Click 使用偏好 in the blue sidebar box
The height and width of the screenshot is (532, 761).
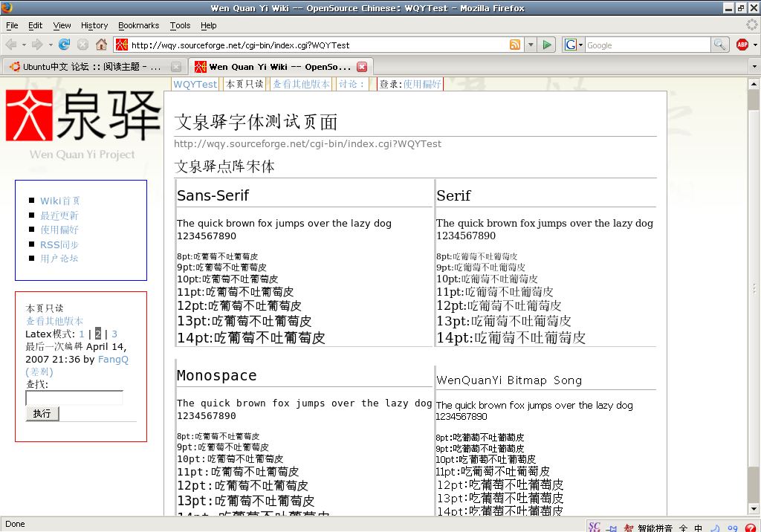click(x=59, y=230)
